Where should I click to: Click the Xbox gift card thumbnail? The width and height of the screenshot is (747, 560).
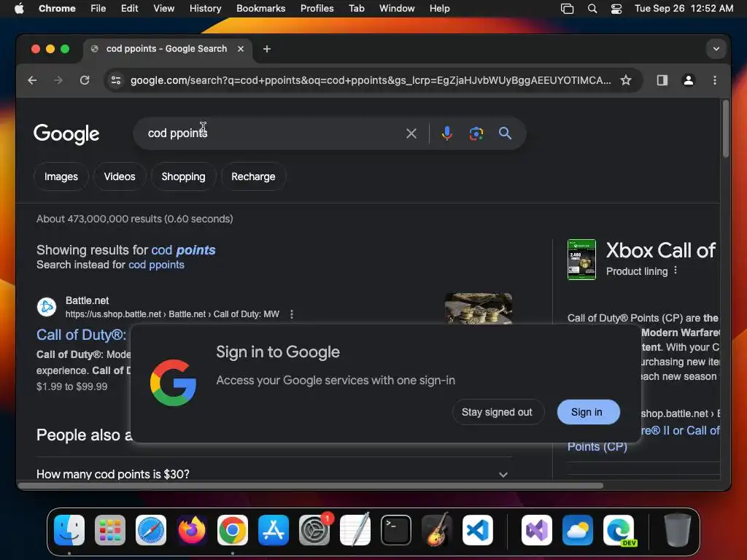tap(581, 260)
